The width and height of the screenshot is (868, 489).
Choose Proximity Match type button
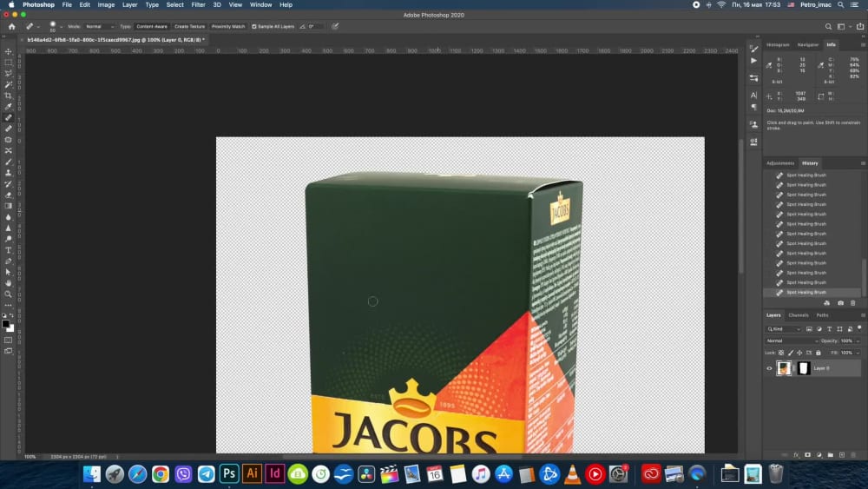point(228,26)
